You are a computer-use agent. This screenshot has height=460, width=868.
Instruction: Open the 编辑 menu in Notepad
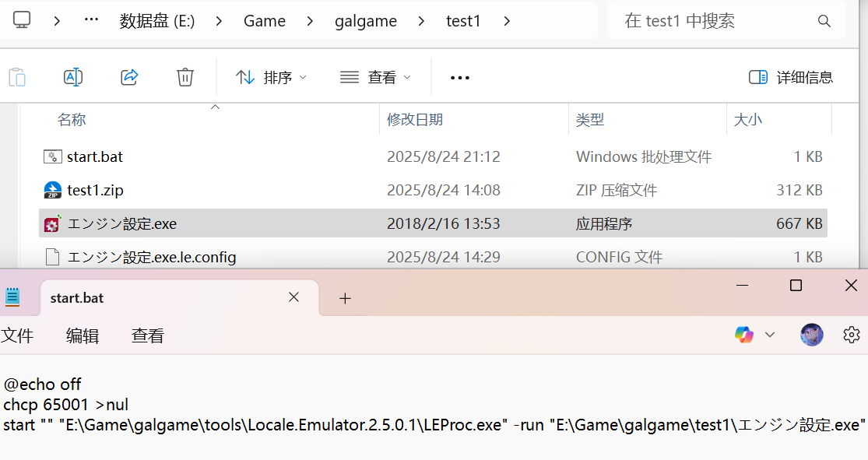tap(83, 335)
